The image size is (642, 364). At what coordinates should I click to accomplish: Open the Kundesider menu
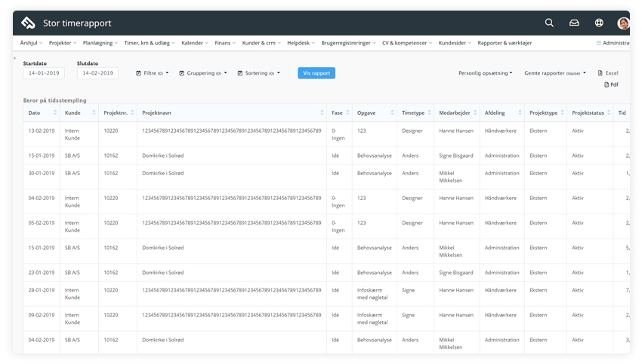coord(455,43)
